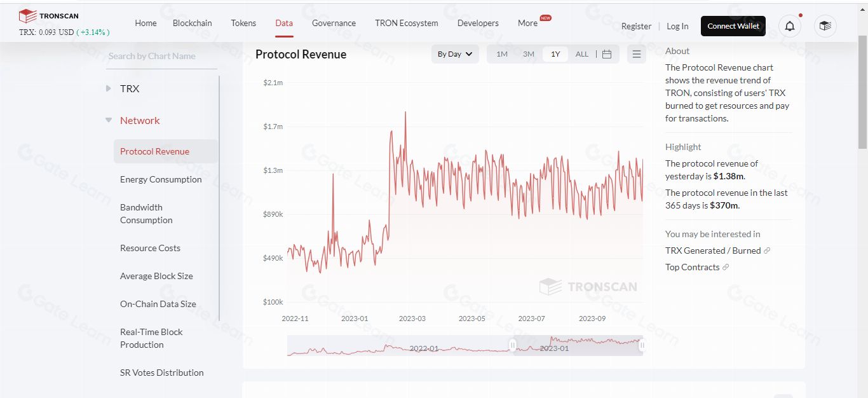Open the Blockchain menu
This screenshot has height=398, width=868.
coord(192,23)
